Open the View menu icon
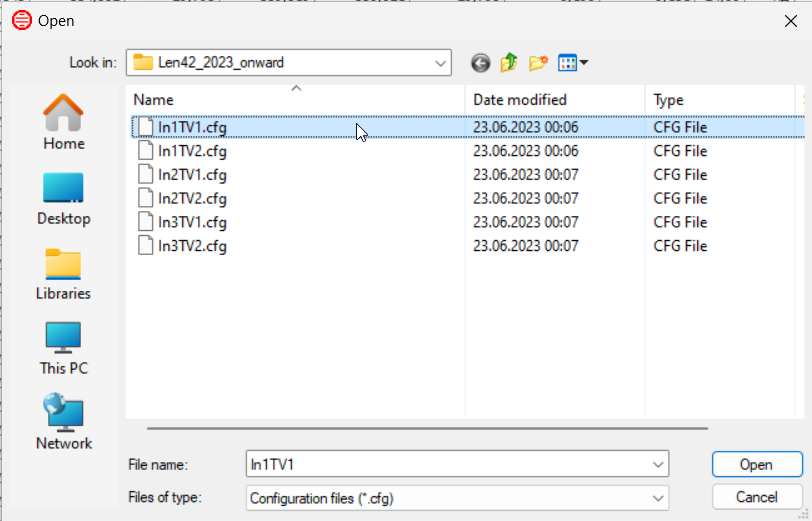The width and height of the screenshot is (812, 521). pos(573,63)
